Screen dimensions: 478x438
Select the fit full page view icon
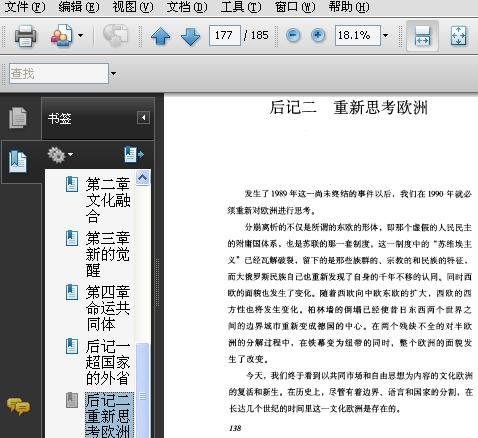[458, 36]
